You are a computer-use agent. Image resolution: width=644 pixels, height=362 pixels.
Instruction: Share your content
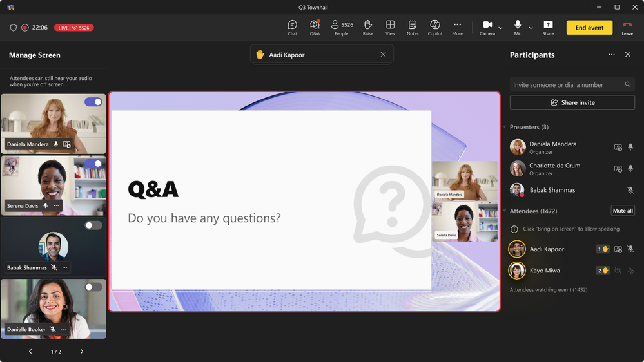coord(548,28)
